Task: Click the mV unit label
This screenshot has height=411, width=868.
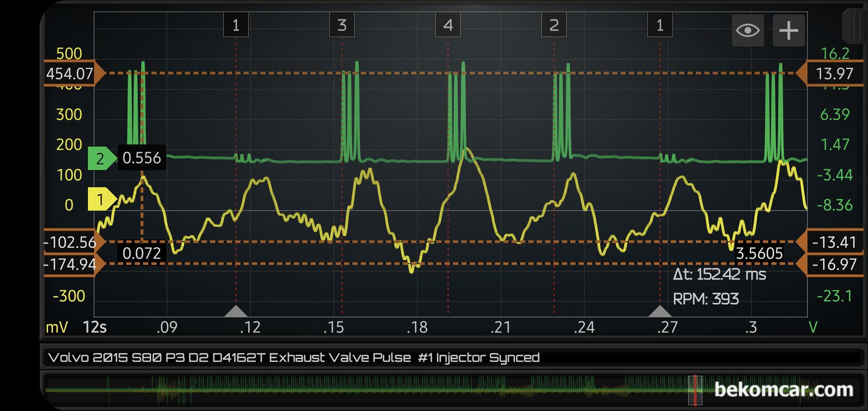Action: coord(57,327)
